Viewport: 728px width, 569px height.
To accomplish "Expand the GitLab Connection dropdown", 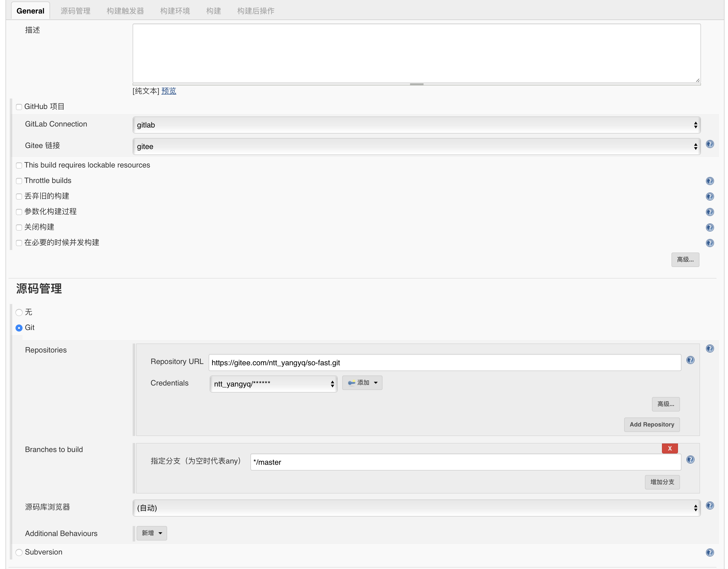I will coord(416,124).
